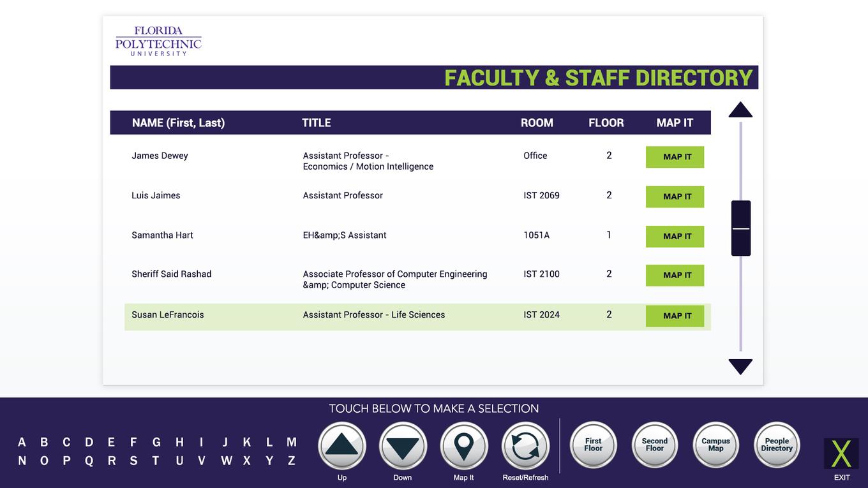This screenshot has width=868, height=488.
Task: Tap the Map It pin icon button
Action: pos(464,446)
